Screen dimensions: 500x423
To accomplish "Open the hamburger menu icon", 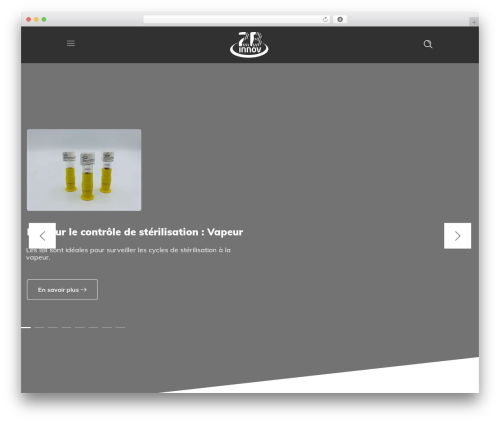I will tap(71, 43).
